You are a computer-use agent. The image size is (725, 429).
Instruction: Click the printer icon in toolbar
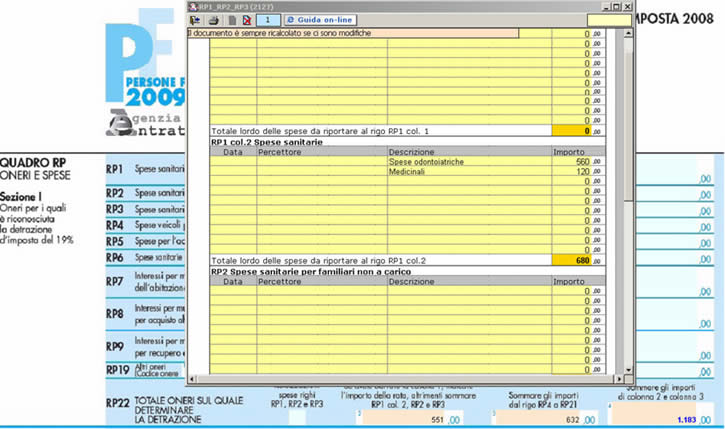point(213,19)
